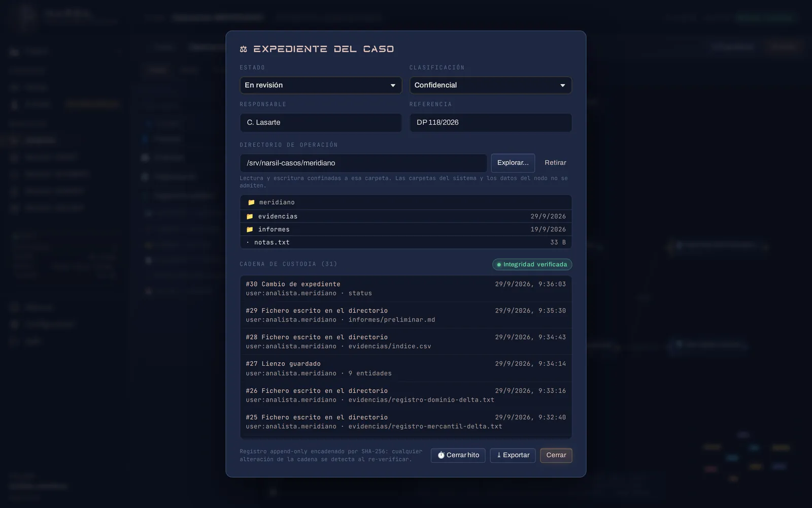Click the Cerrar hito button
Viewport: 812px width, 508px height.
[x=458, y=455]
